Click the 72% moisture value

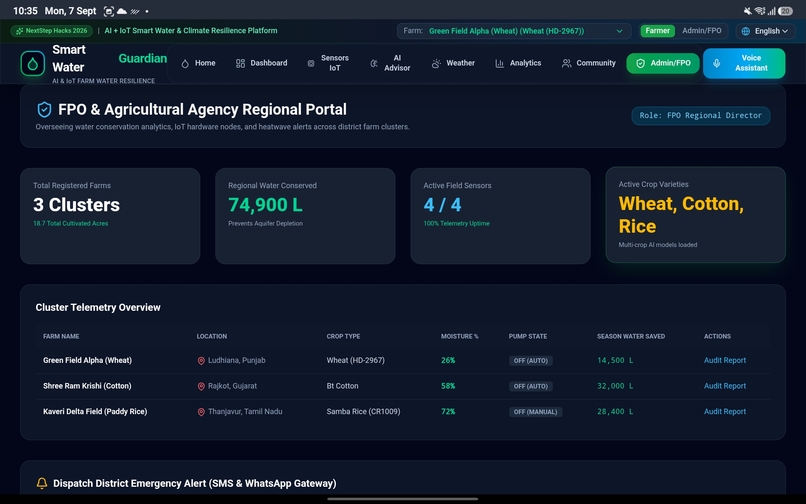(448, 412)
